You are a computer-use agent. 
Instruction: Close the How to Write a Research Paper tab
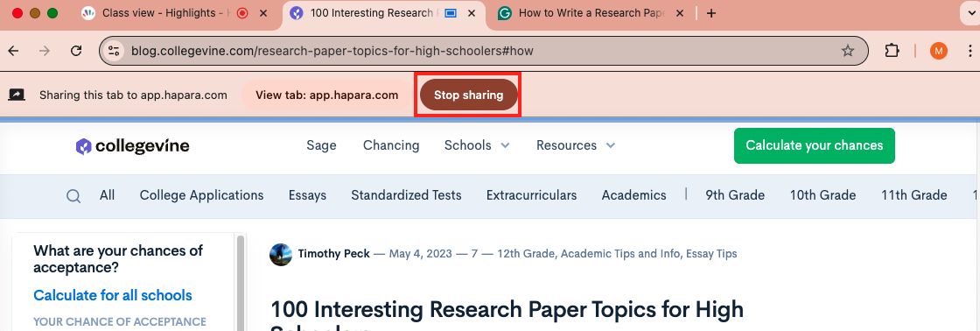coord(680,13)
